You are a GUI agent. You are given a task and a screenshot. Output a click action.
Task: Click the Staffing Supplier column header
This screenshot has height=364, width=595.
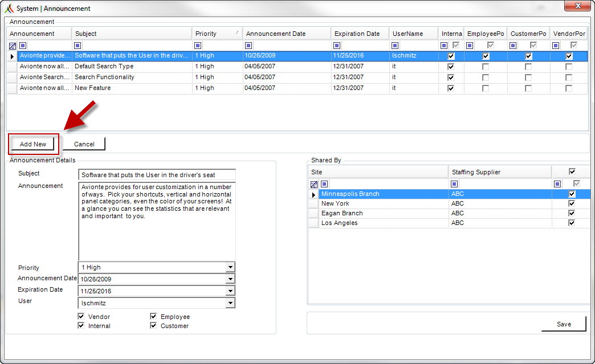click(499, 171)
